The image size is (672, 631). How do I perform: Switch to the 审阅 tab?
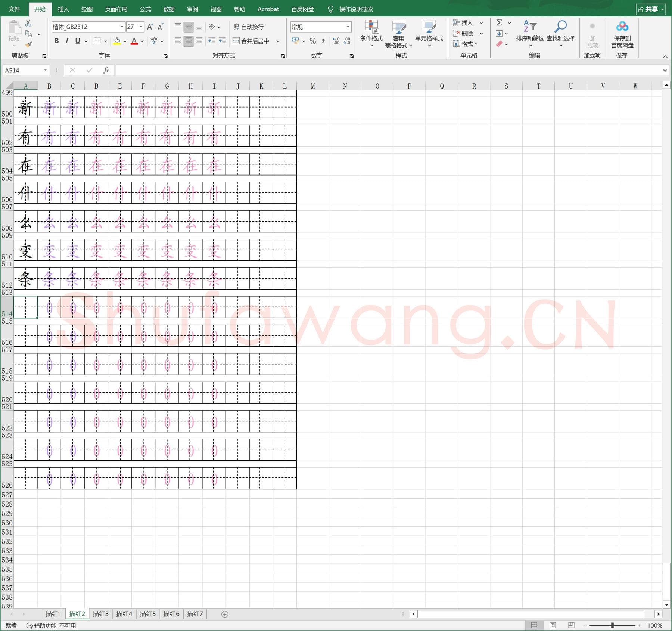192,9
